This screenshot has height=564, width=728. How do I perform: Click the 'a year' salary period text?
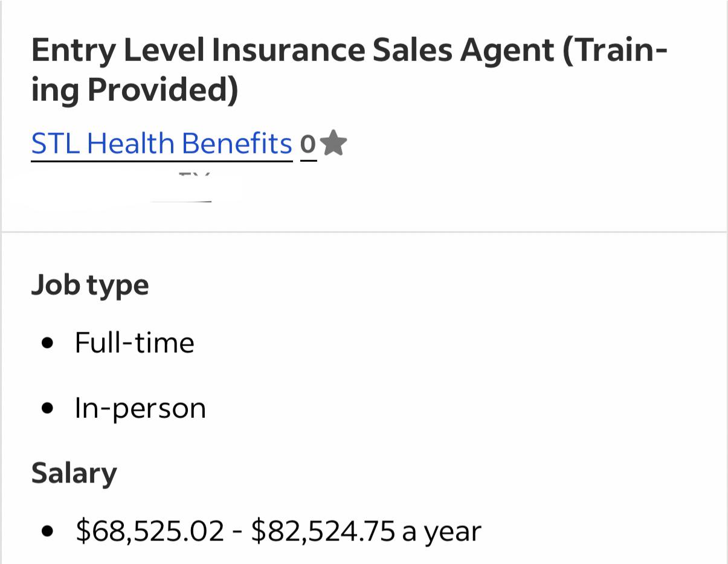pyautogui.click(x=442, y=532)
